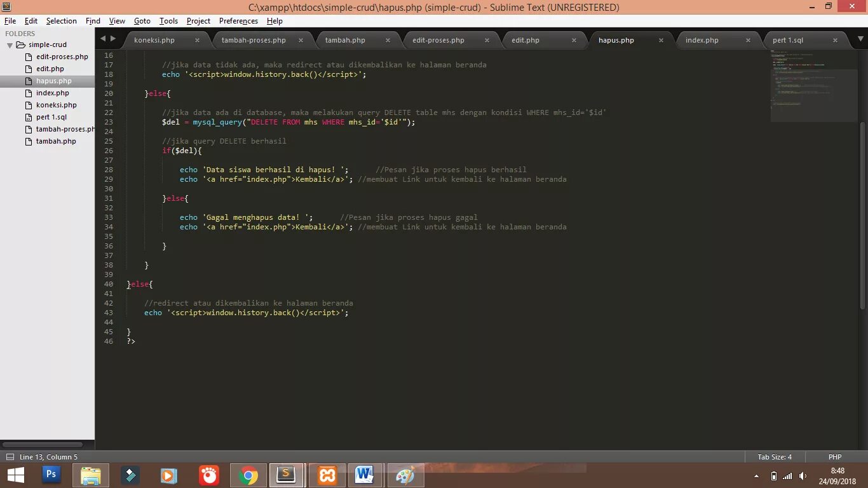Open the Preferences menu
This screenshot has width=868, height=488.
click(x=238, y=21)
